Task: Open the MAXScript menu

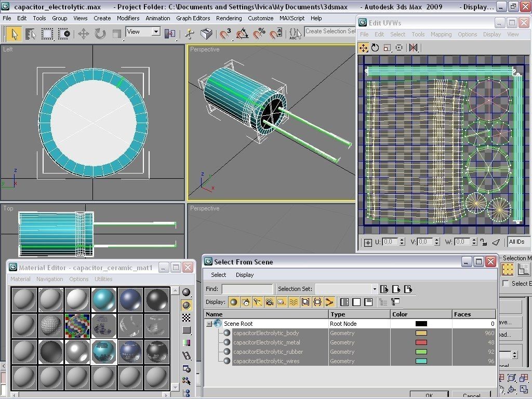Action: point(292,18)
